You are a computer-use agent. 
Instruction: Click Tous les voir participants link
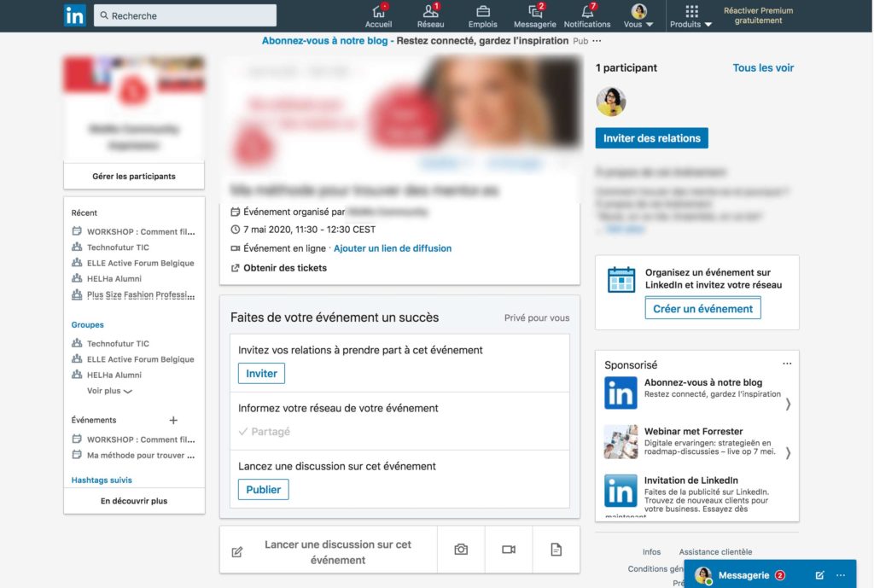point(762,68)
